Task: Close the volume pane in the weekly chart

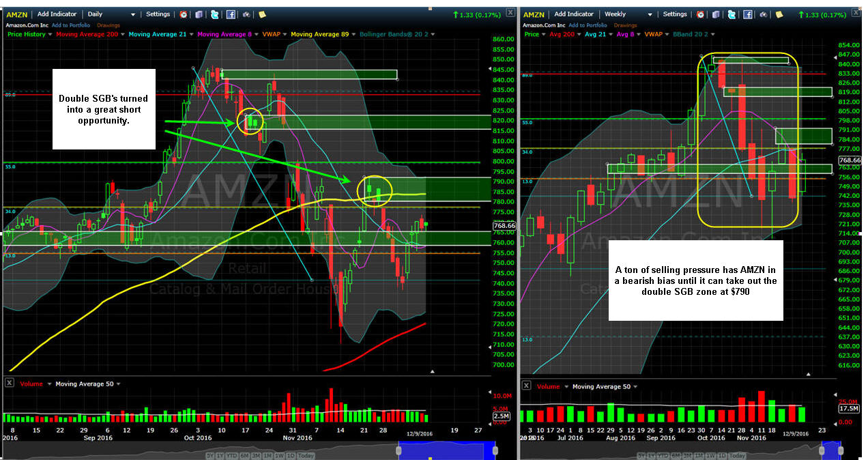Action: pos(526,386)
